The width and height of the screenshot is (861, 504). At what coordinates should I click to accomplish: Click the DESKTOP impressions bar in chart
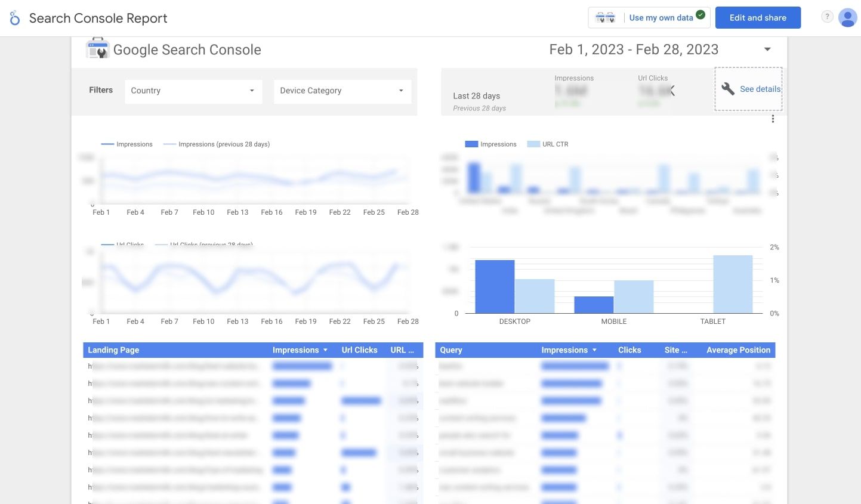point(495,286)
